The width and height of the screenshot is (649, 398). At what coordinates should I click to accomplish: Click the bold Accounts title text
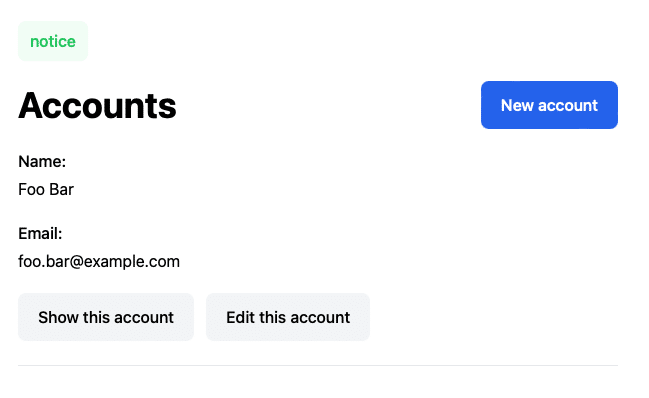(97, 106)
